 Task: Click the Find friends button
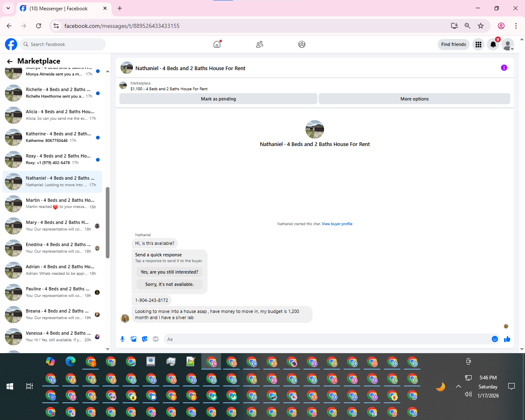[x=453, y=44]
